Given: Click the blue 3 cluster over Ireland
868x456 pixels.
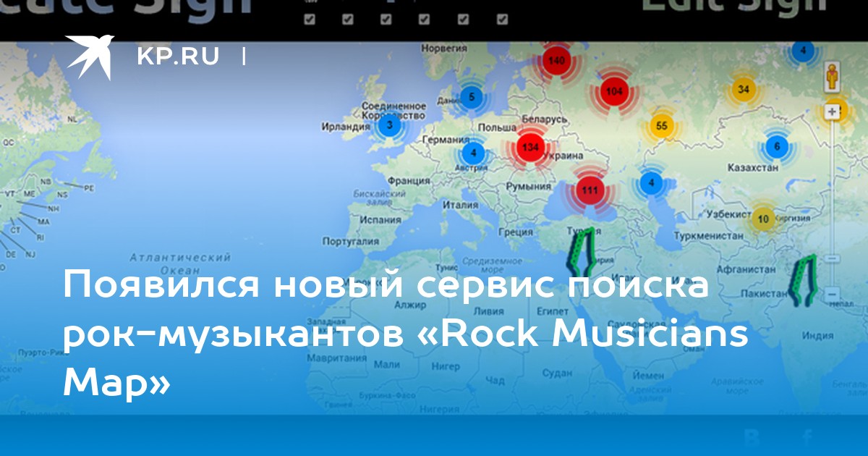Looking at the screenshot, I should click(390, 126).
